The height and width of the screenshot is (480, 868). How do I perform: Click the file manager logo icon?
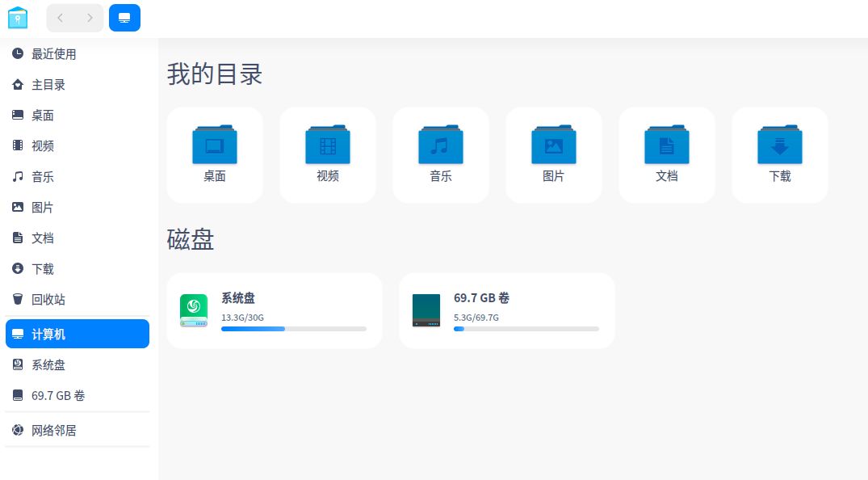click(x=17, y=17)
